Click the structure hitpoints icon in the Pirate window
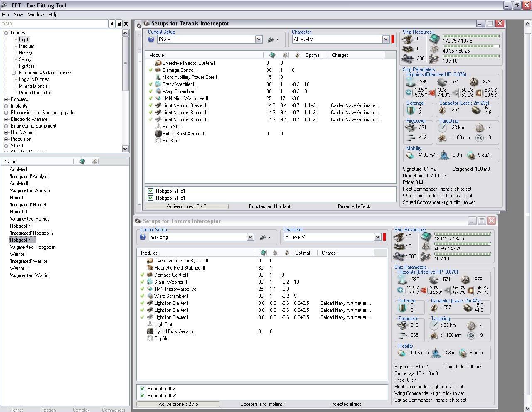This screenshot has height=412, width=532. pos(474,82)
